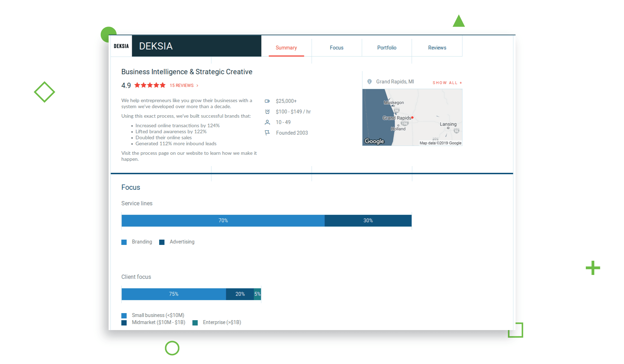Image resolution: width=624 pixels, height=364 pixels.
Task: Click the 4.9 rating score
Action: click(126, 86)
